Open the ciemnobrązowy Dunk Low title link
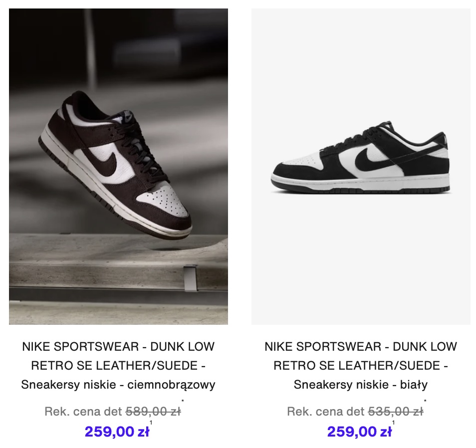 (x=118, y=366)
